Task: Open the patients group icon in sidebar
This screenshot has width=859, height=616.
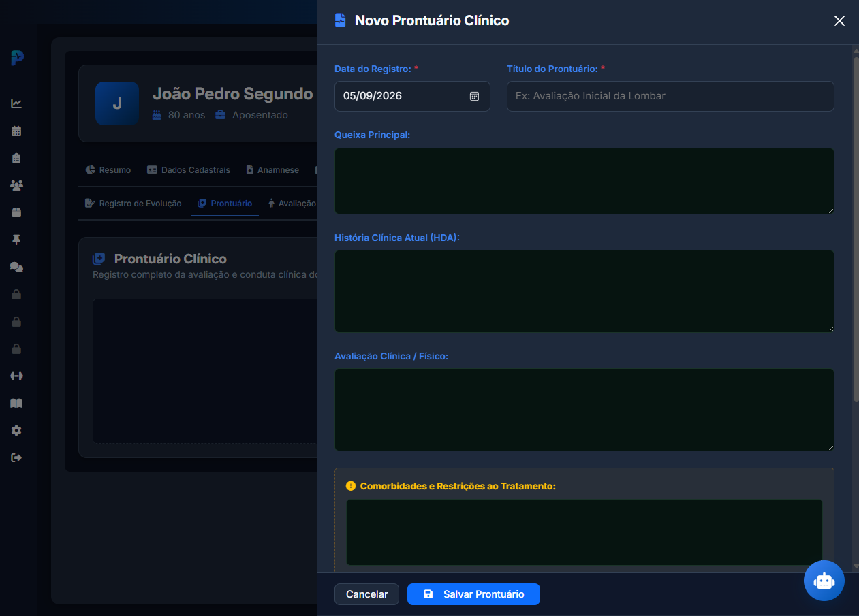Action: (16, 185)
